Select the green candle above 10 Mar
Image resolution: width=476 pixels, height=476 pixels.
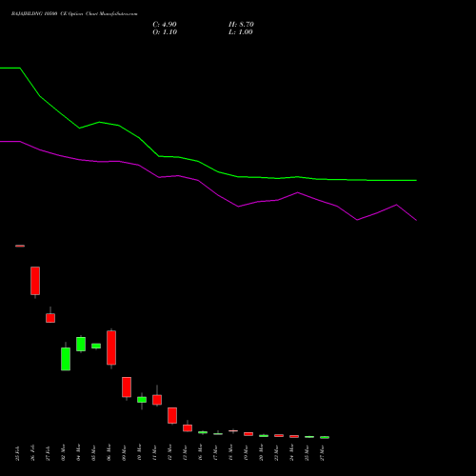pyautogui.click(x=142, y=400)
